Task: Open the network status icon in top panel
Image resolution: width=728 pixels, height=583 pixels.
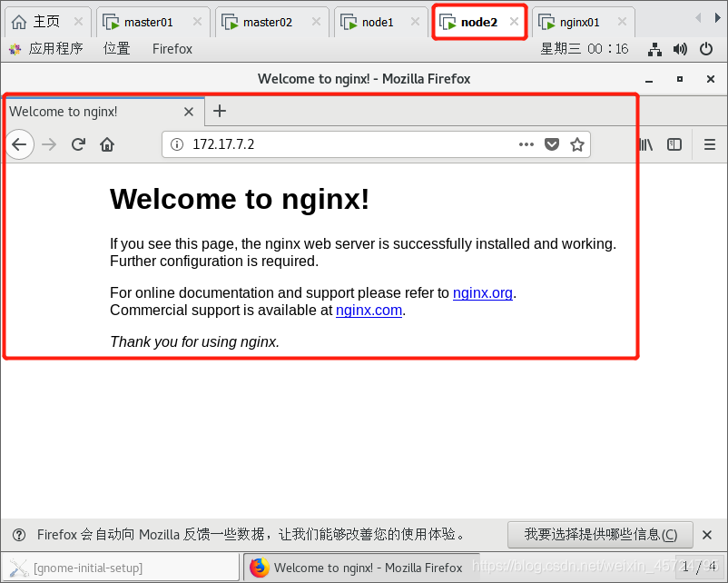Action: click(x=654, y=49)
